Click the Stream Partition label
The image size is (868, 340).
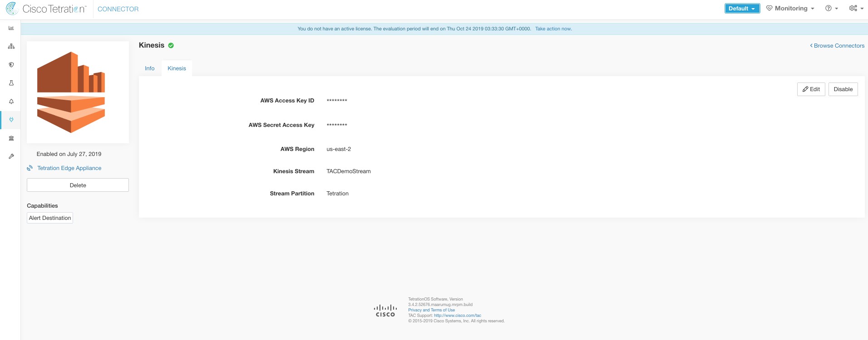click(292, 194)
